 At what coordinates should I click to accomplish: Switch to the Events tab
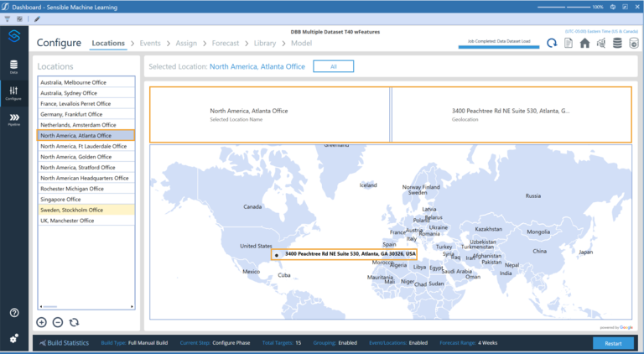[150, 43]
